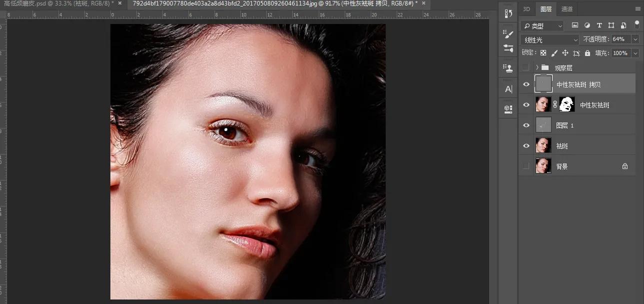Switch to the 通道 panel tab
Viewport: 644px width, 304px height.
567,9
